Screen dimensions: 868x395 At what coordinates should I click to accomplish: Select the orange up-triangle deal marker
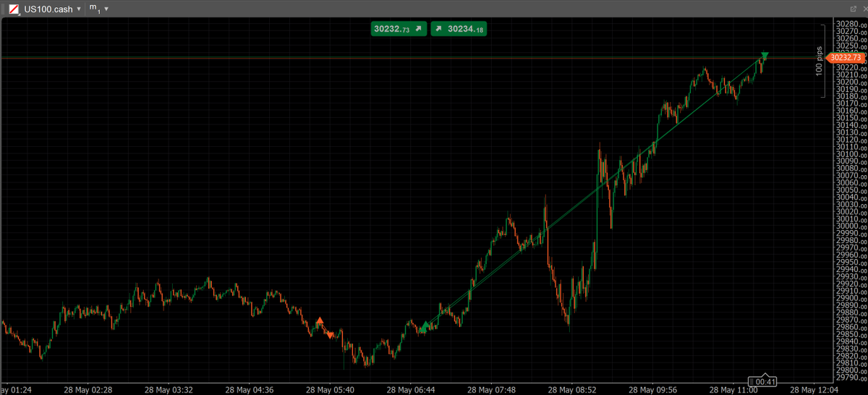click(320, 320)
